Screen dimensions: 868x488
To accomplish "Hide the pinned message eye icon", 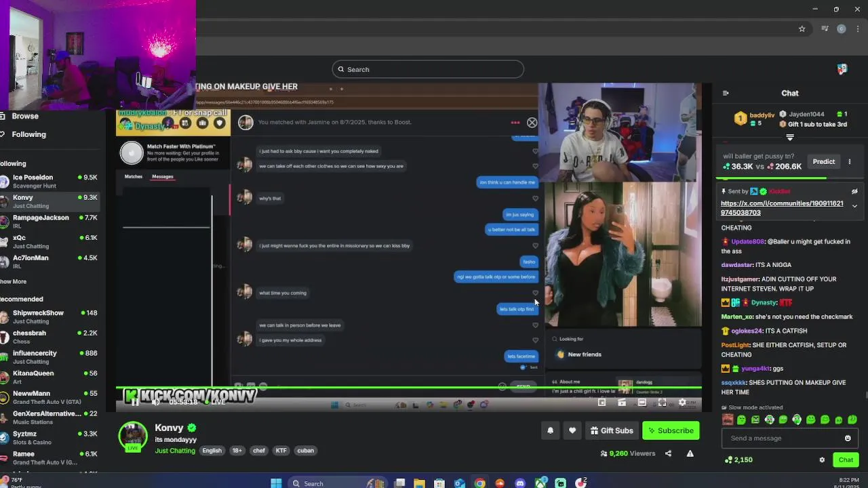I will click(x=854, y=192).
